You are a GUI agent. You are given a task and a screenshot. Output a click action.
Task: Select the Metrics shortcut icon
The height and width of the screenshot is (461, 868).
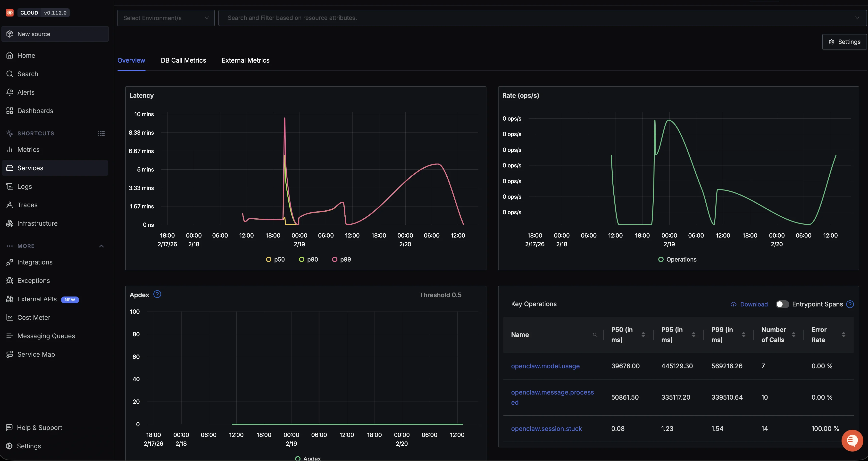[x=10, y=149]
